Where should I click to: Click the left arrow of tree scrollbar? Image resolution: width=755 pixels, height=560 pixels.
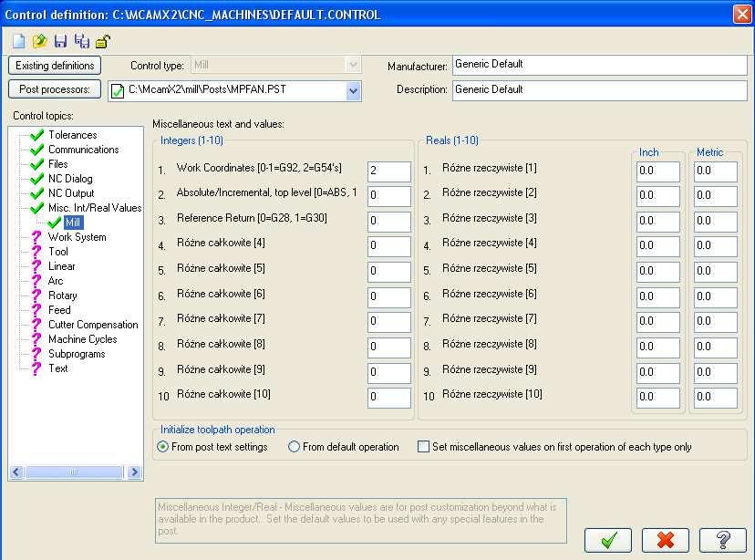tap(16, 472)
